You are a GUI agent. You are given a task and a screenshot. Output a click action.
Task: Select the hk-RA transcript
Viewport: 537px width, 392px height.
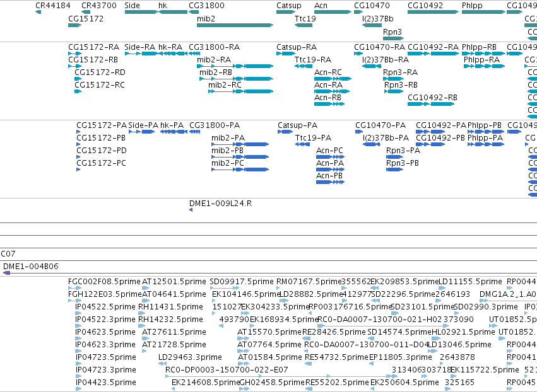tap(170, 47)
